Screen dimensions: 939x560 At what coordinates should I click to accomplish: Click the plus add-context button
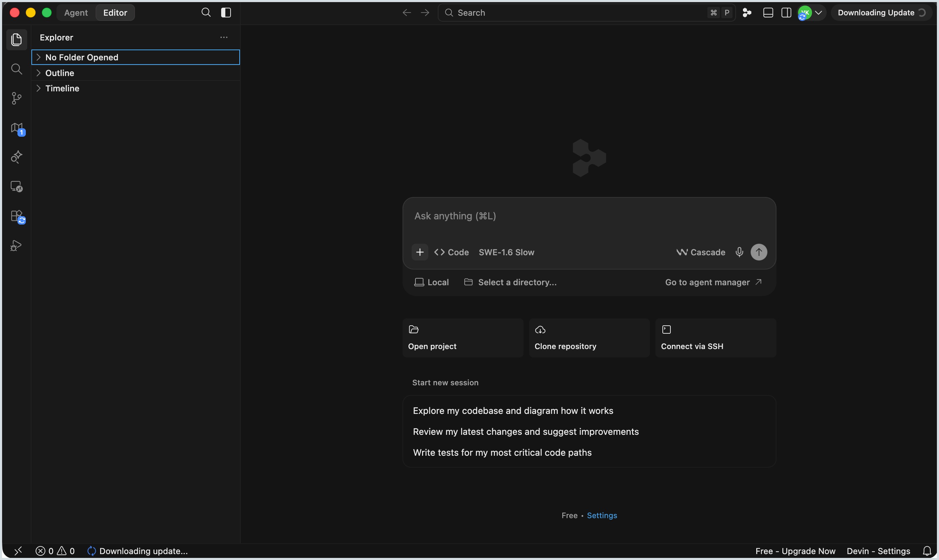click(420, 252)
